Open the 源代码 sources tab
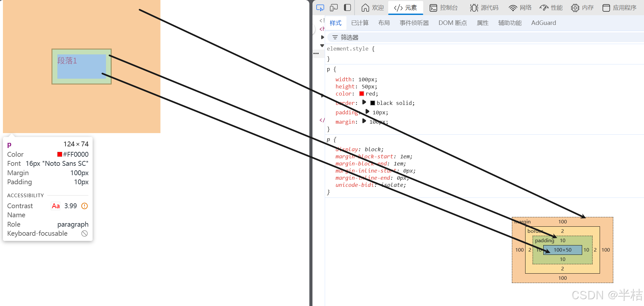644x306 pixels. (484, 7)
